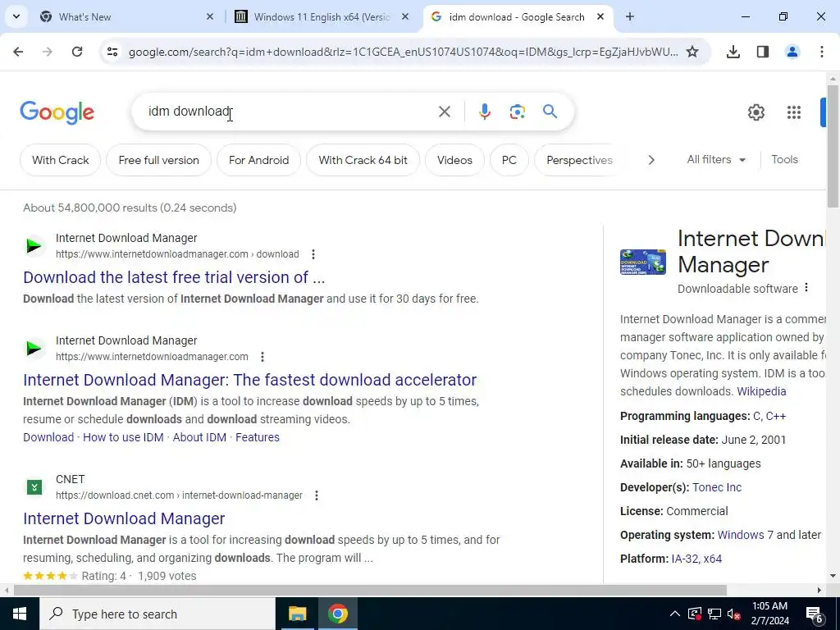Image resolution: width=840 pixels, height=630 pixels.
Task: Open the Chrome profile avatar
Action: click(x=792, y=52)
